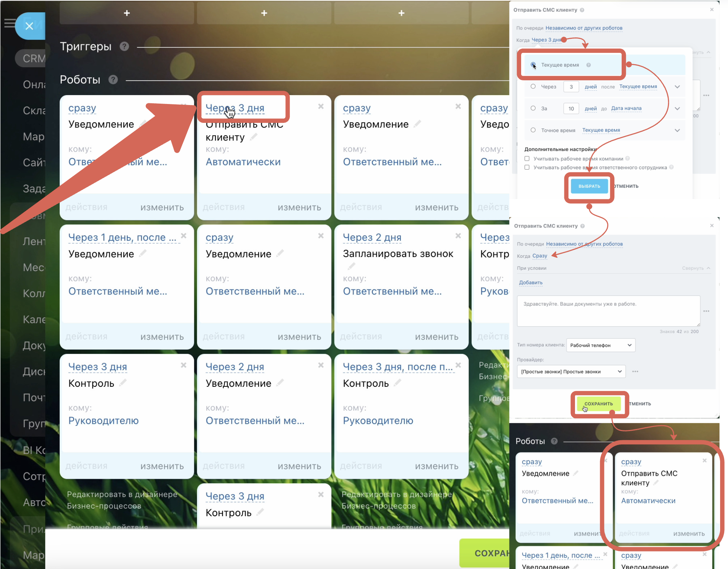This screenshot has width=728, height=569.
Task: Click Независимо от других роботов in the top SMS dialog
Action: pyautogui.click(x=584, y=28)
